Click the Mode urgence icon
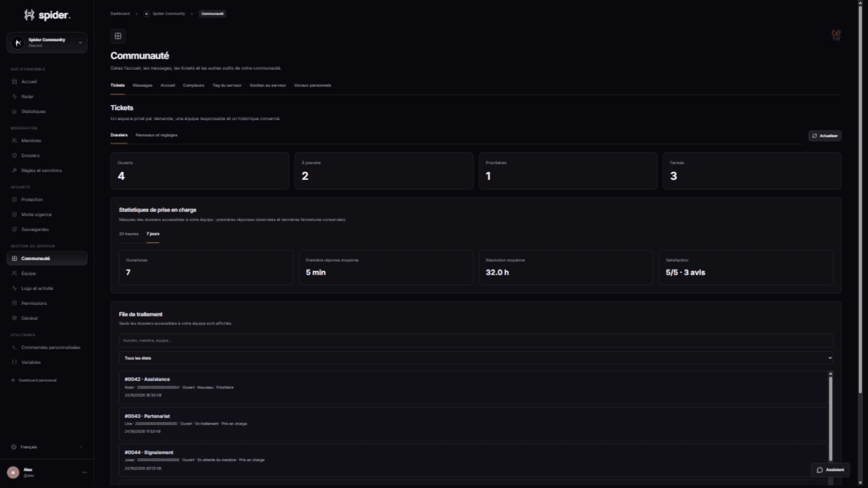Viewport: 868px width, 488px height. point(14,214)
